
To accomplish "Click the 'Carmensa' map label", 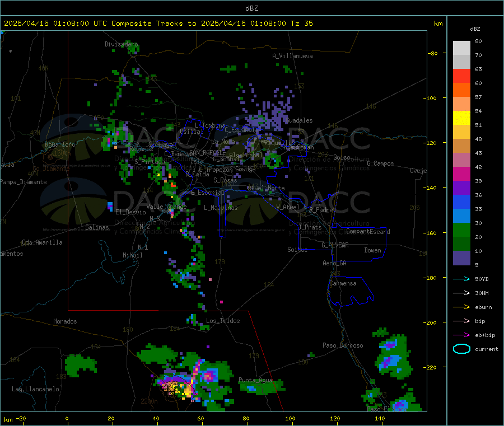I will pos(343,283).
